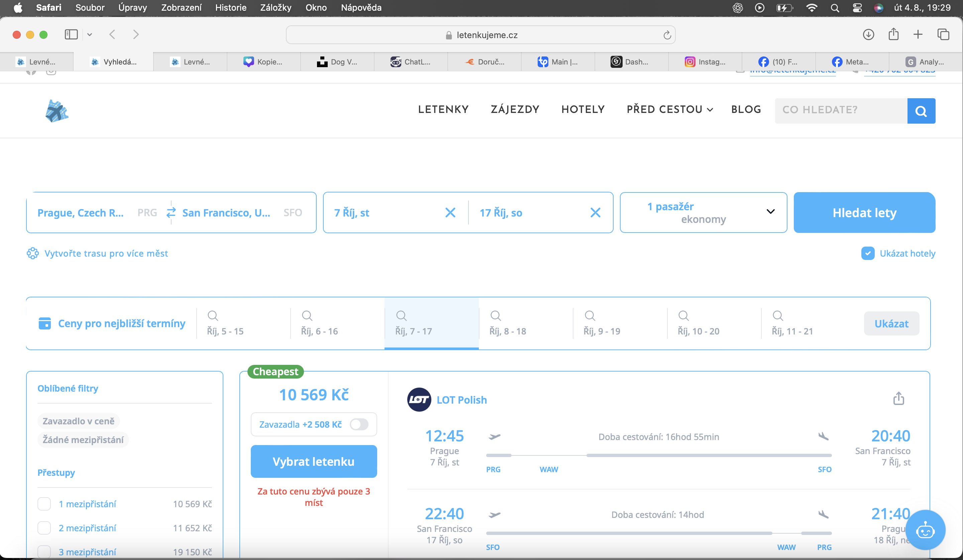Check the 2 mezipřistání filter
This screenshot has width=963, height=560.
pyautogui.click(x=44, y=528)
